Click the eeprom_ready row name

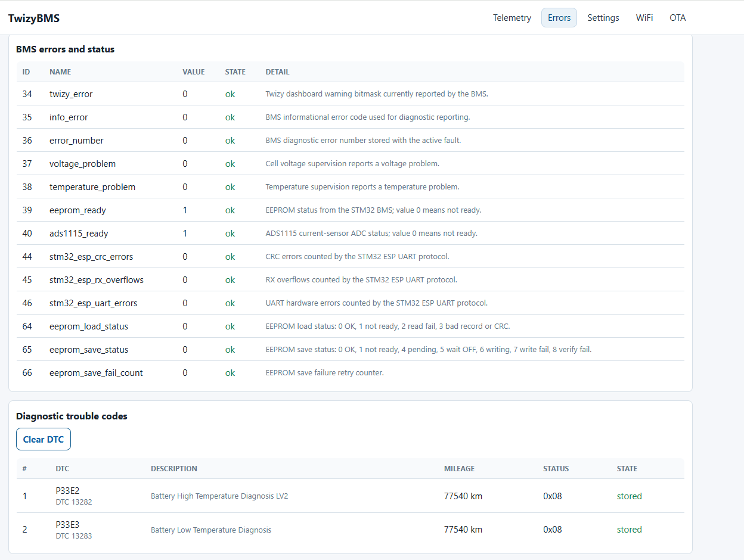coord(77,210)
